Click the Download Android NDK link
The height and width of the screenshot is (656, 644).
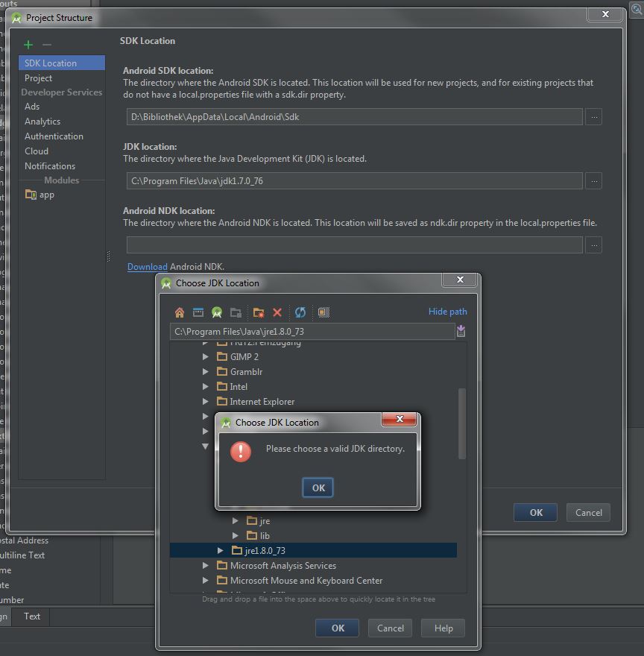click(x=148, y=267)
